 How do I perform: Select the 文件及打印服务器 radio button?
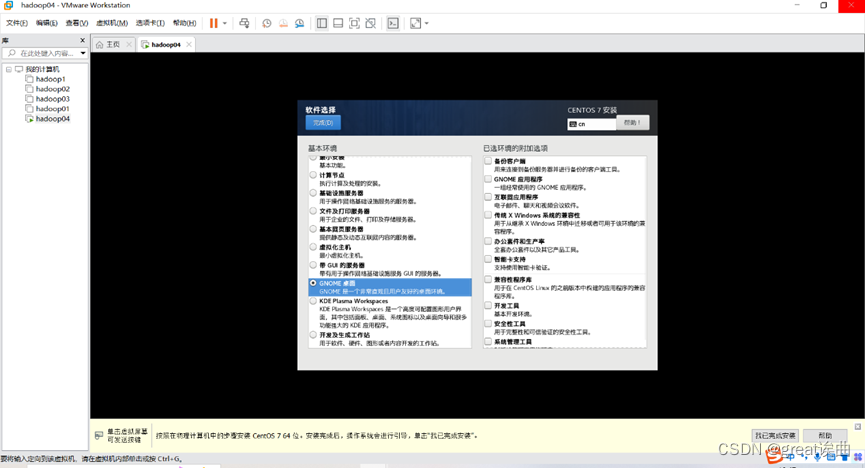click(313, 211)
